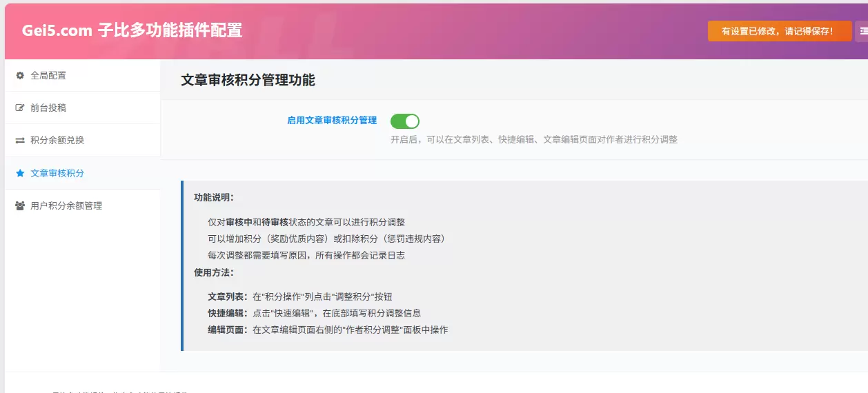Screen dimensions: 868x393
Task: Click the 功能说明 heading
Action: [214, 197]
